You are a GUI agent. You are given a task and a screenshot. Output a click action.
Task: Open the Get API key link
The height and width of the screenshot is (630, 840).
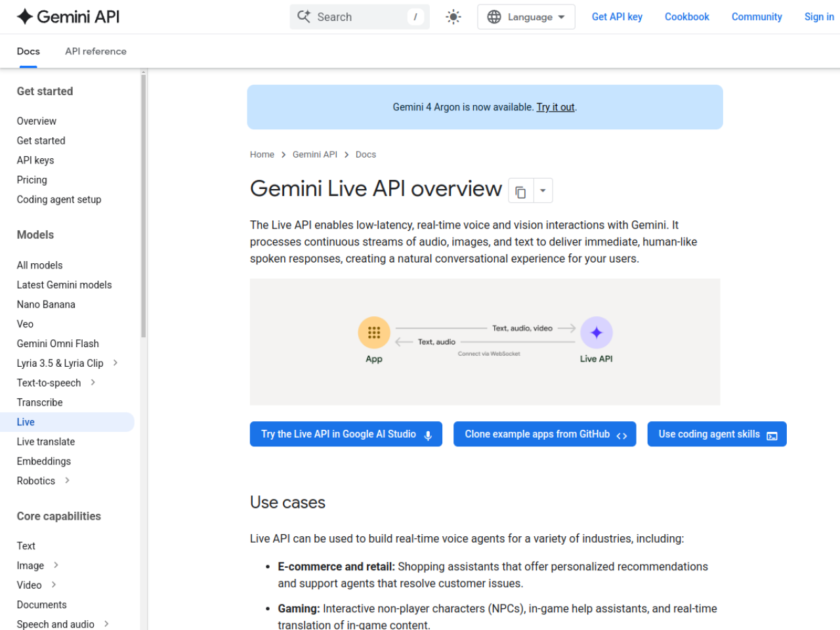[617, 17]
